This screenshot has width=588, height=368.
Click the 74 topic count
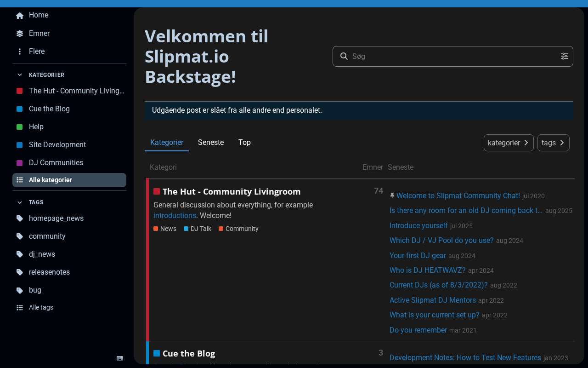379,191
